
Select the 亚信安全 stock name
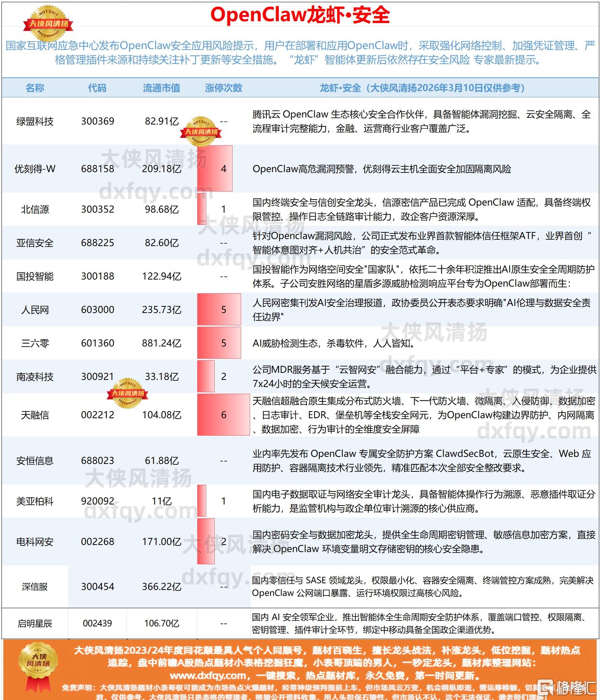point(35,243)
